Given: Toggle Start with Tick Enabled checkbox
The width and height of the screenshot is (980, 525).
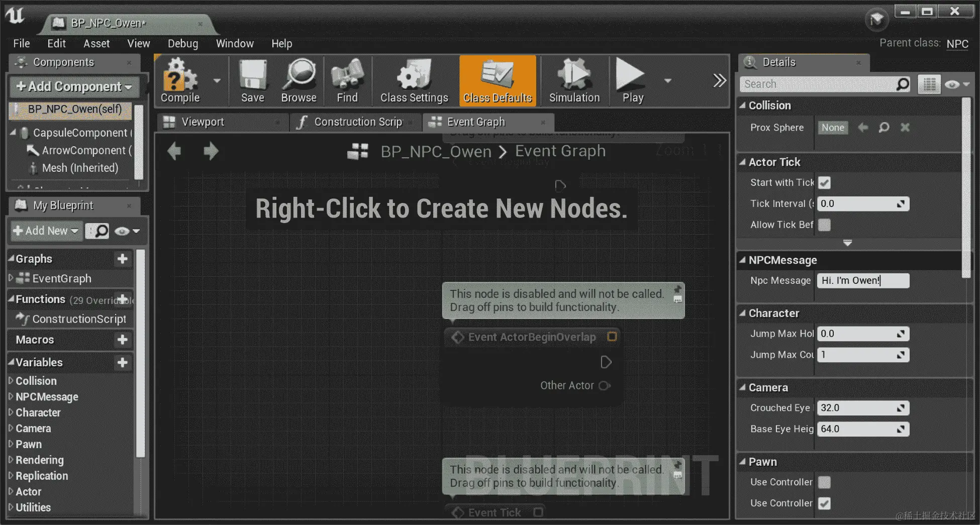Looking at the screenshot, I should (x=824, y=183).
